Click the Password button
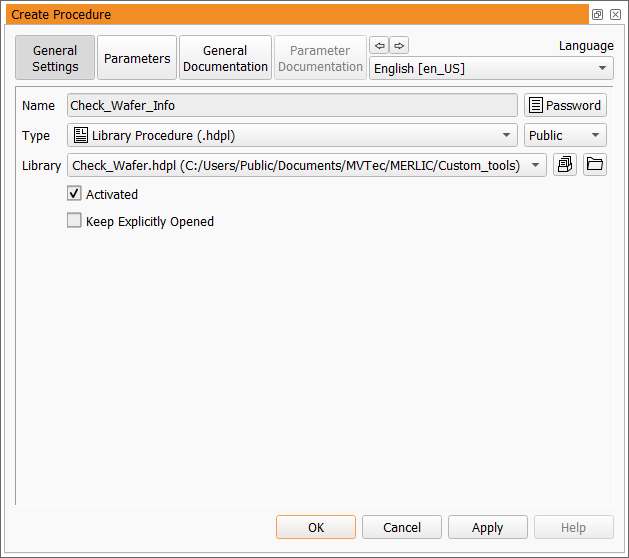The height and width of the screenshot is (558, 629). point(565,105)
